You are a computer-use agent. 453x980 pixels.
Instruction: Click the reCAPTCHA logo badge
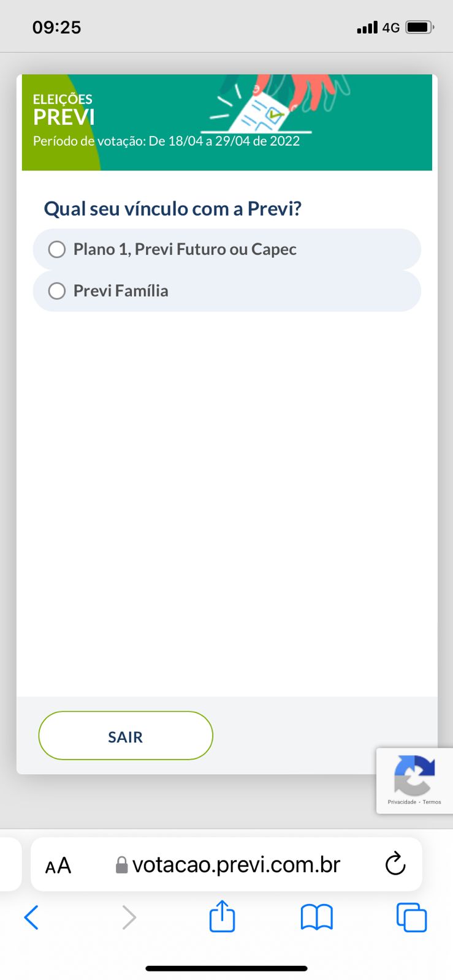click(x=414, y=775)
